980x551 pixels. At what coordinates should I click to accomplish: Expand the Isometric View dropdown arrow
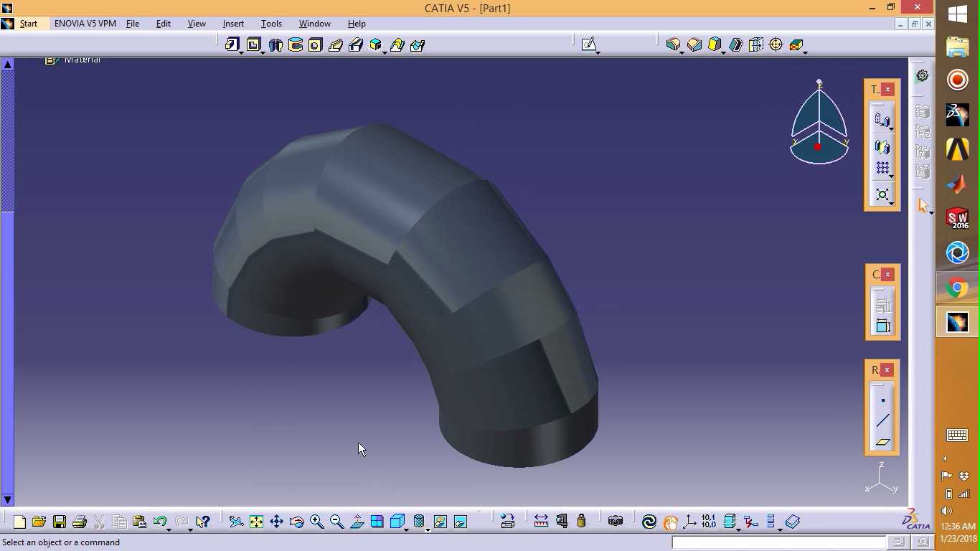pyautogui.click(x=407, y=529)
